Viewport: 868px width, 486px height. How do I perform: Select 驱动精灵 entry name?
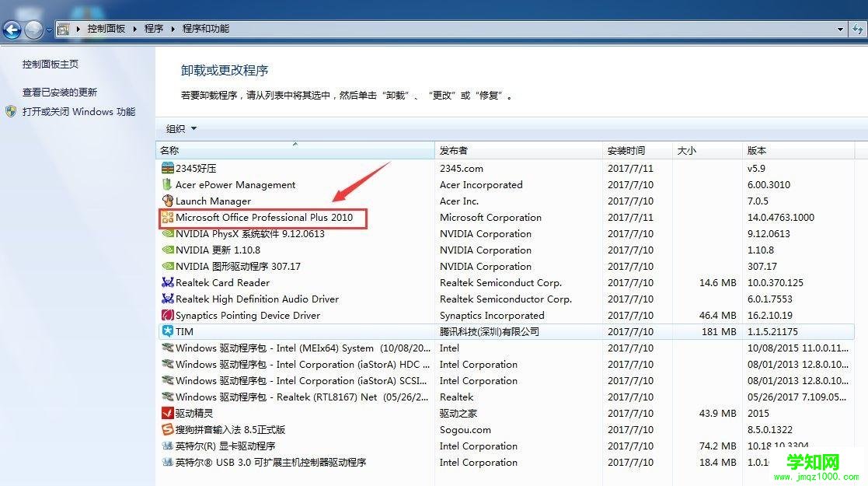[x=194, y=414]
